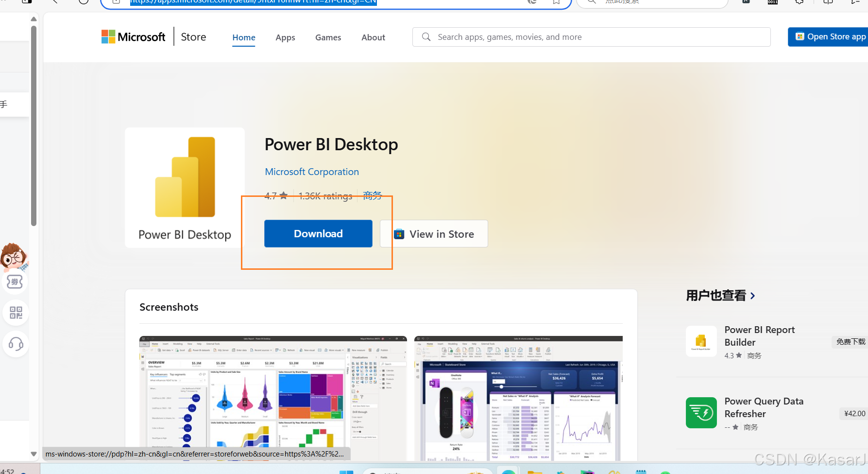Click the left pane scrollbar down arrow

34,454
